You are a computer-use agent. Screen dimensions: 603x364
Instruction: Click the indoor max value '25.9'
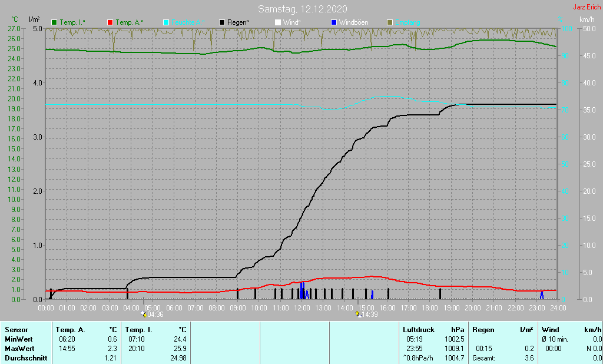tap(180, 349)
